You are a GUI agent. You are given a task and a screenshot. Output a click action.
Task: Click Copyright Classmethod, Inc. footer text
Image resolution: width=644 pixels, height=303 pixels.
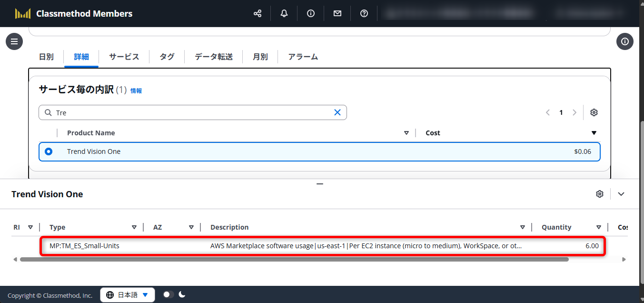[50, 295]
